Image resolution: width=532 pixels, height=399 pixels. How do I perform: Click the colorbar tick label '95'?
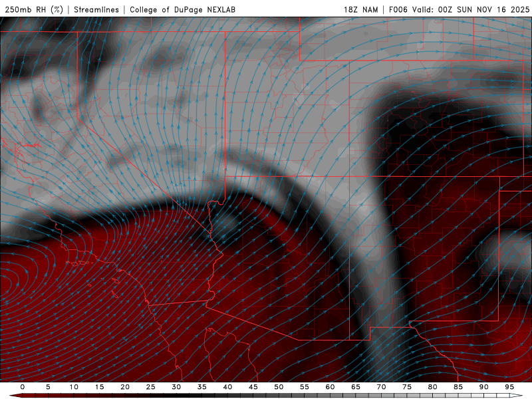pos(509,387)
